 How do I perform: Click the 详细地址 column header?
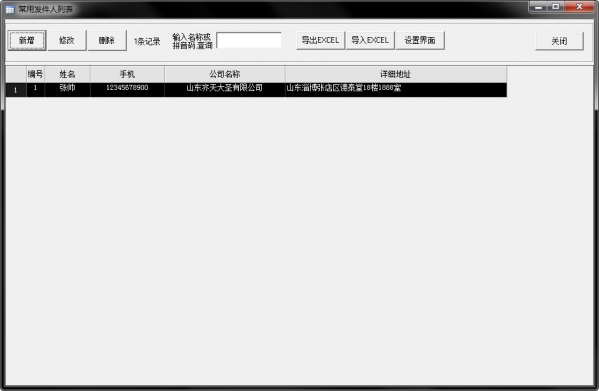tap(396, 74)
